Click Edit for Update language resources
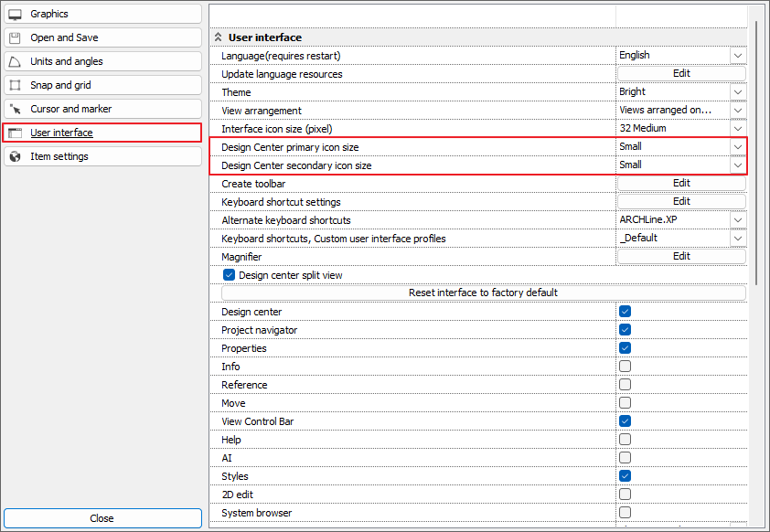Screen dimensions: 770x532 681,74
